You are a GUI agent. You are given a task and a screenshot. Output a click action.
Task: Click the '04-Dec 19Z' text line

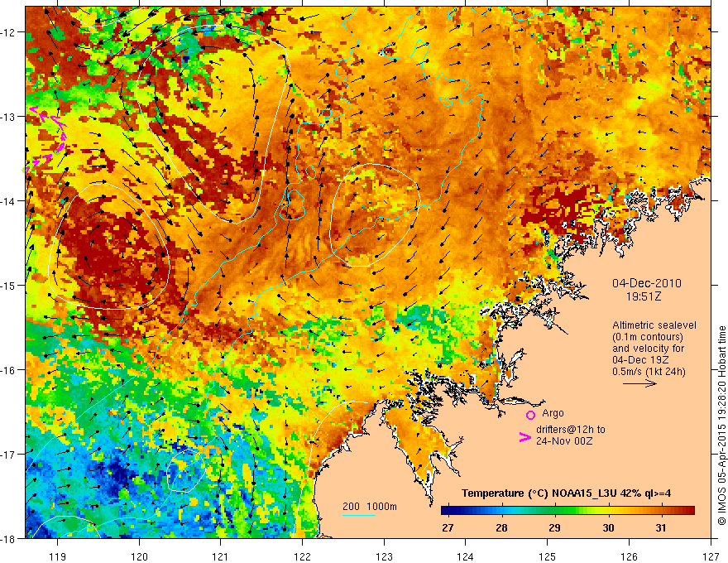tap(641, 360)
